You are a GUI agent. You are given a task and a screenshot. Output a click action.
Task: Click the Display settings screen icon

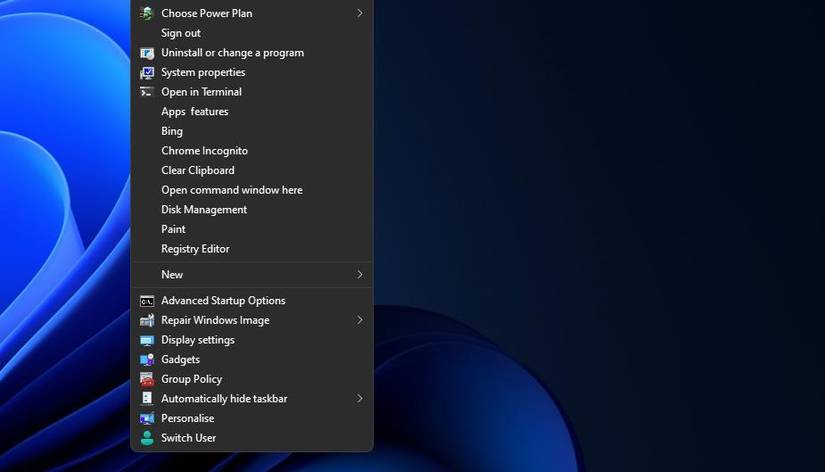147,340
